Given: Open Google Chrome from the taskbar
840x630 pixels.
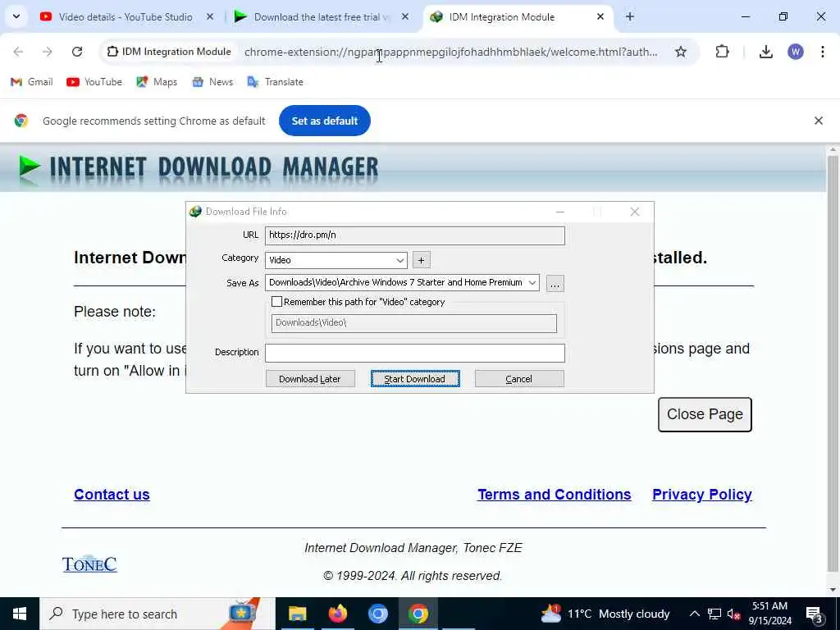Looking at the screenshot, I should tap(418, 614).
